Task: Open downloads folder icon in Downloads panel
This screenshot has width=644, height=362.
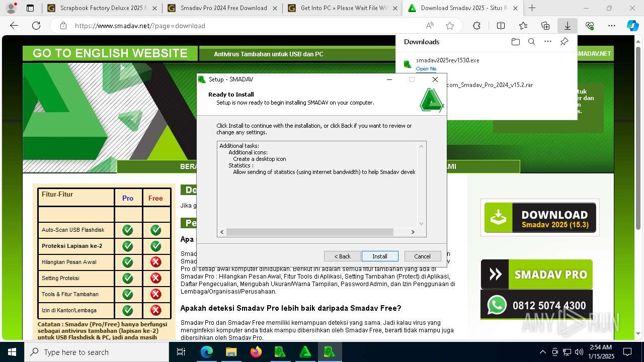Action: [515, 42]
